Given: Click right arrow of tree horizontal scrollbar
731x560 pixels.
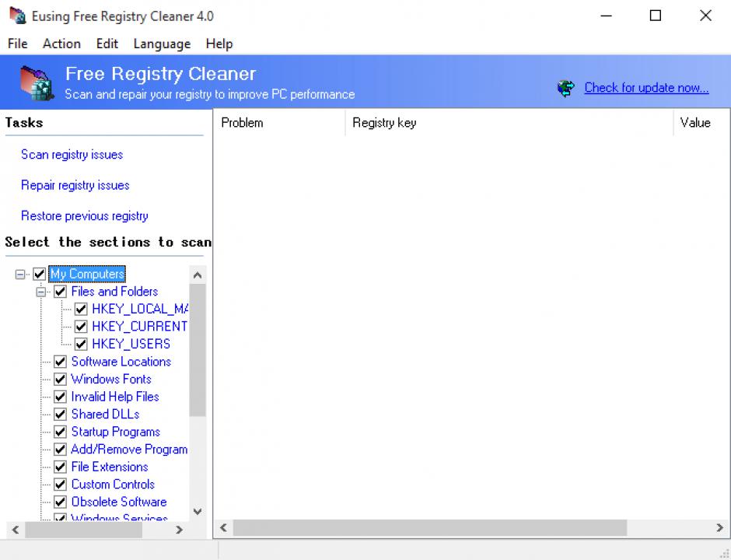Looking at the screenshot, I should (x=179, y=530).
